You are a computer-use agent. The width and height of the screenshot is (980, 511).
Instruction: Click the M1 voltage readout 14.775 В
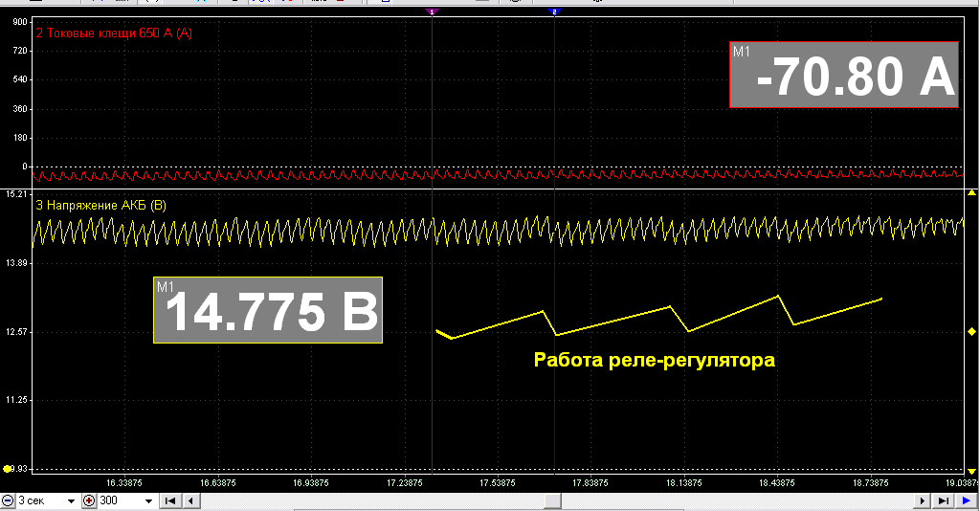[x=268, y=310]
